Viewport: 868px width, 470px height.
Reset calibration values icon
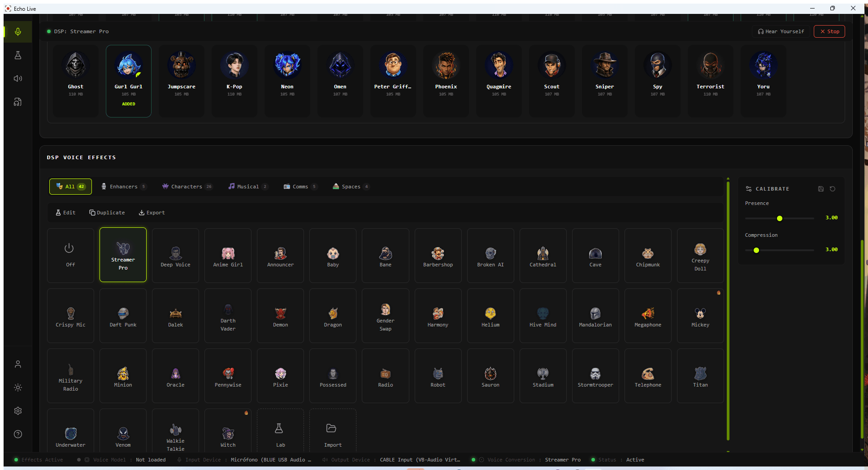click(x=833, y=189)
